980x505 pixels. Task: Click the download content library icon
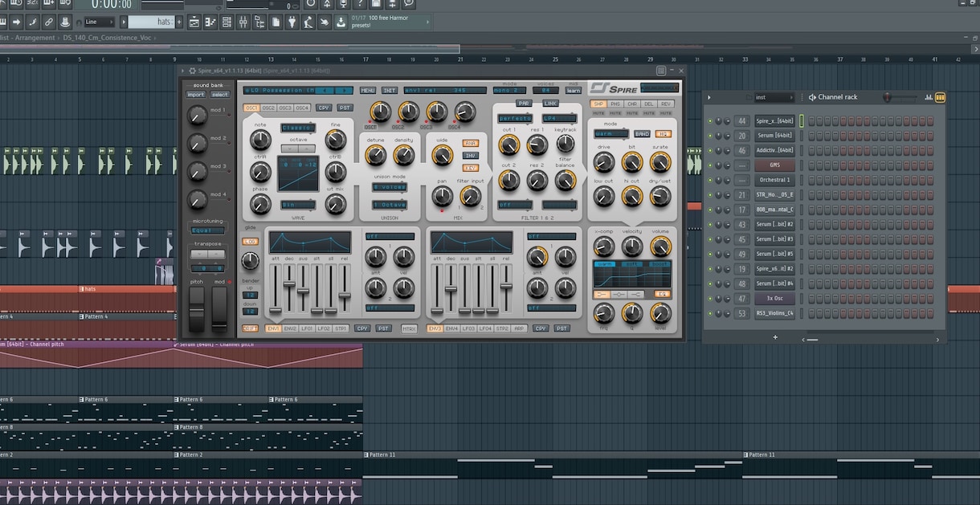click(341, 22)
